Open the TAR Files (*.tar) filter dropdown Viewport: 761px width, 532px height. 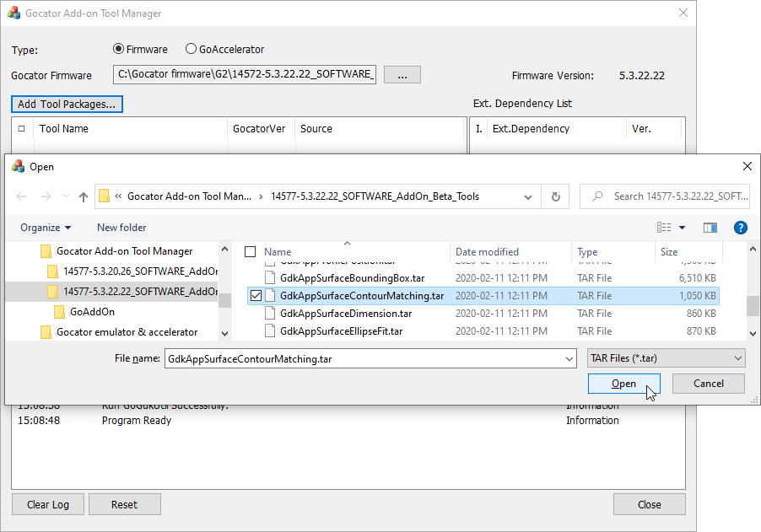point(667,358)
